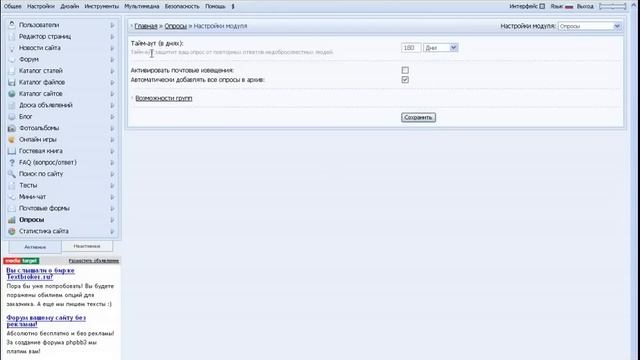Expand arrow next to Гостевая книга
640x360 pixels.
[x=112, y=151]
